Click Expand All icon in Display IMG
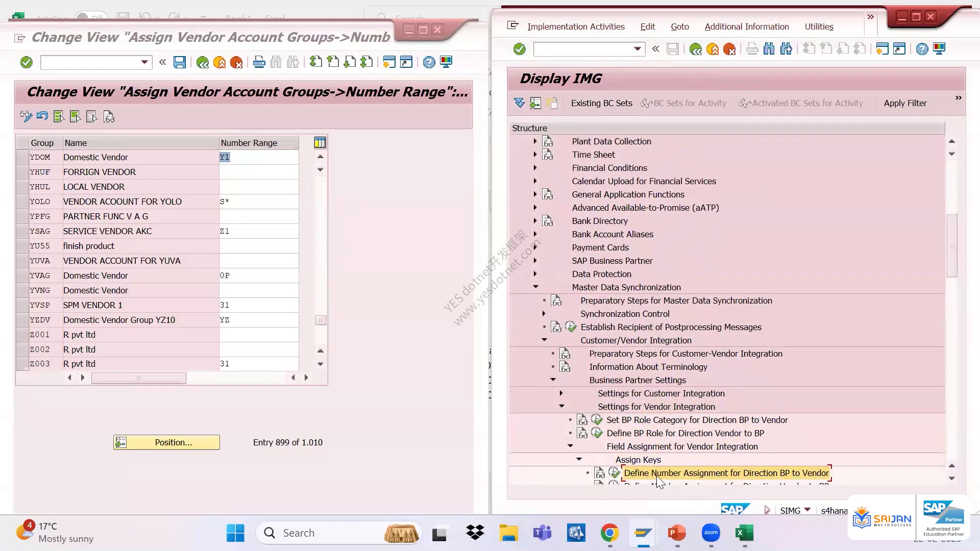Image resolution: width=980 pixels, height=551 pixels. coord(519,103)
